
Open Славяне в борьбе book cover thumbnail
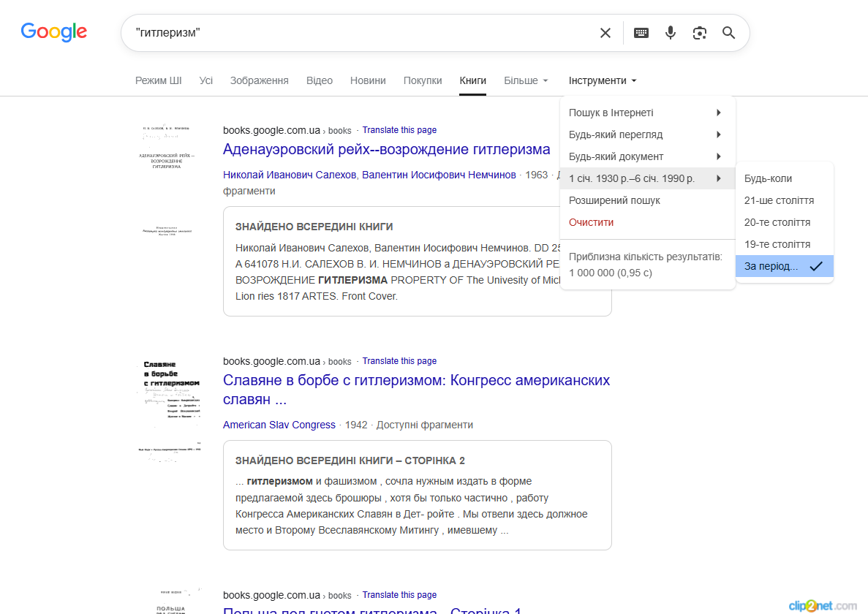click(x=170, y=411)
